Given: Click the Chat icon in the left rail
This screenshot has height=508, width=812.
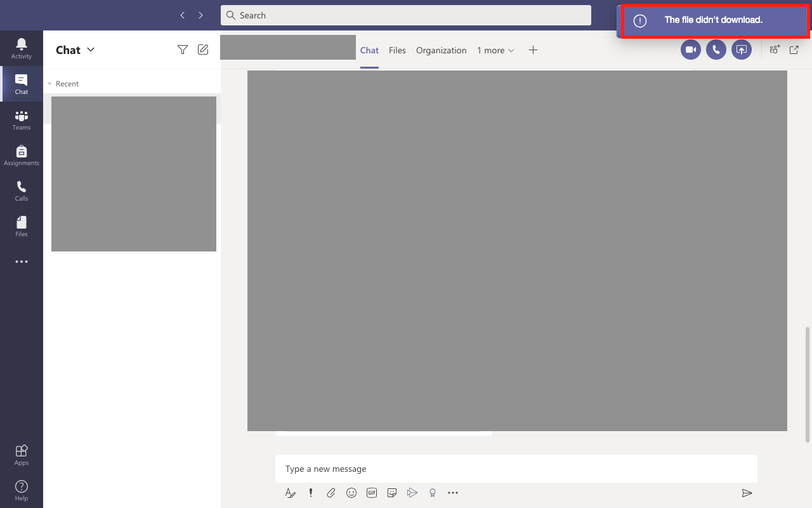Looking at the screenshot, I should pyautogui.click(x=22, y=84).
